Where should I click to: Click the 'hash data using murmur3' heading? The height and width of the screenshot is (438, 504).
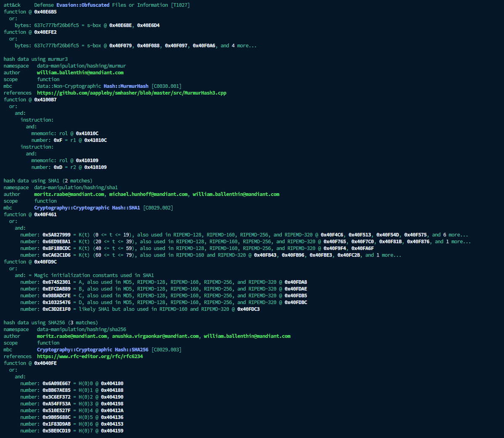[36, 59]
